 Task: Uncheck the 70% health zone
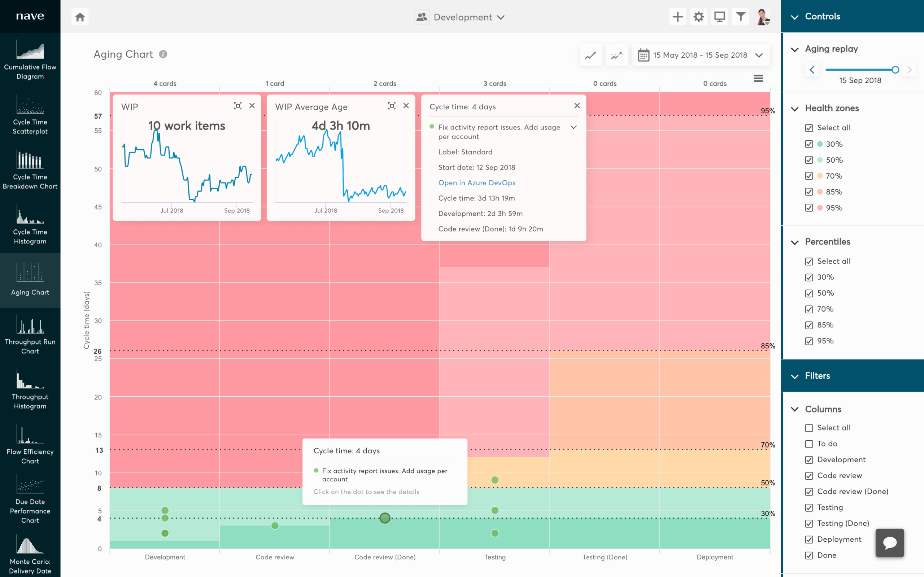coord(810,176)
